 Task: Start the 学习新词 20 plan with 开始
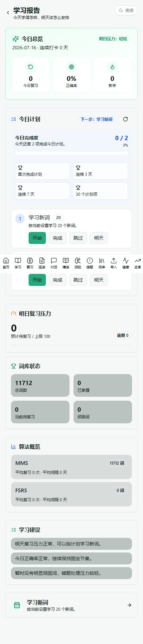(x=37, y=238)
